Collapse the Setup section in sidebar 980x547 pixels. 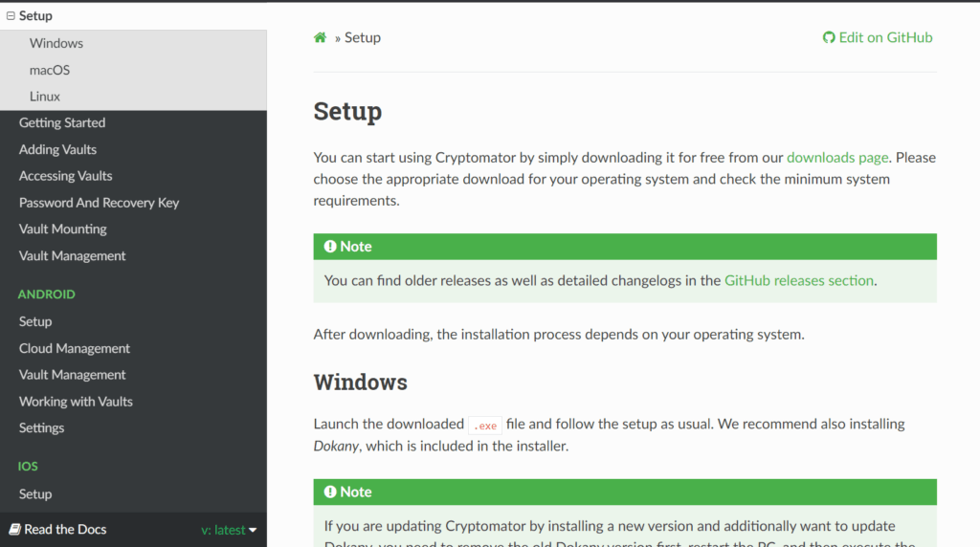(x=11, y=15)
